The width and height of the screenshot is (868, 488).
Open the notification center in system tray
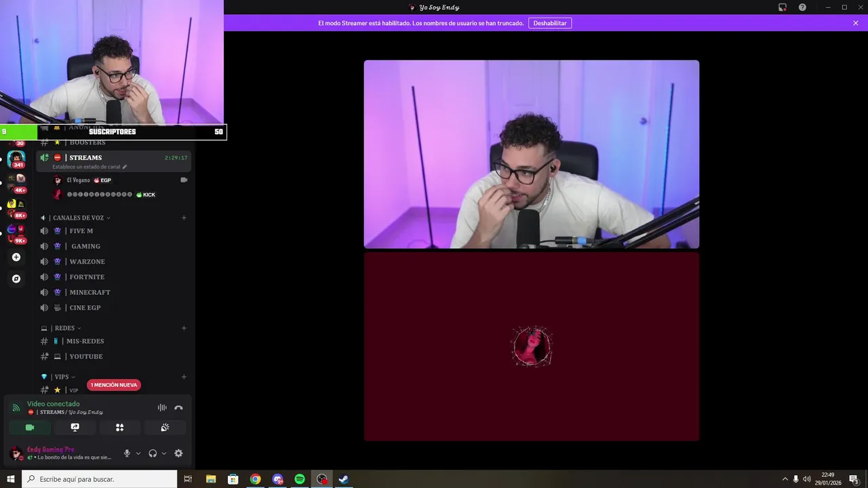854,479
